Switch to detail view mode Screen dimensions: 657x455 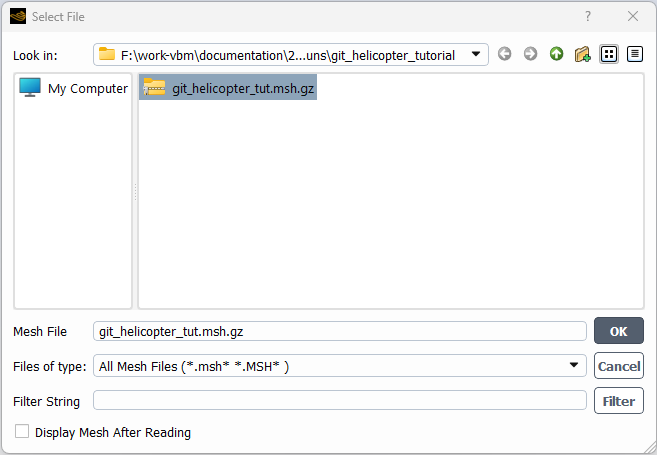pyautogui.click(x=635, y=54)
